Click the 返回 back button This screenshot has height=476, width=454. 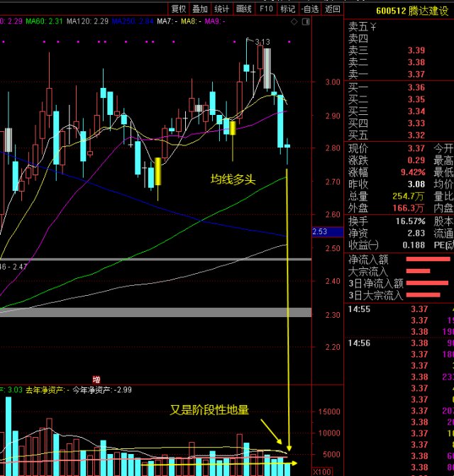pos(332,9)
